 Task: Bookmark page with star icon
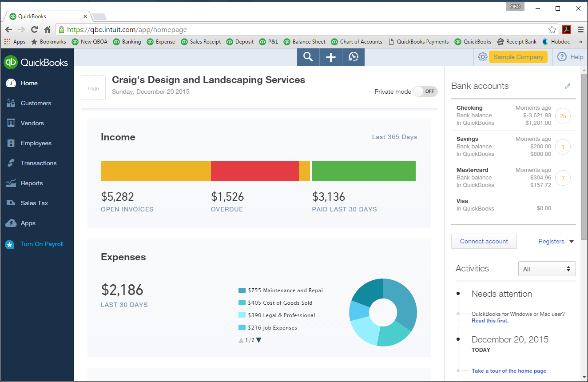tap(552, 30)
